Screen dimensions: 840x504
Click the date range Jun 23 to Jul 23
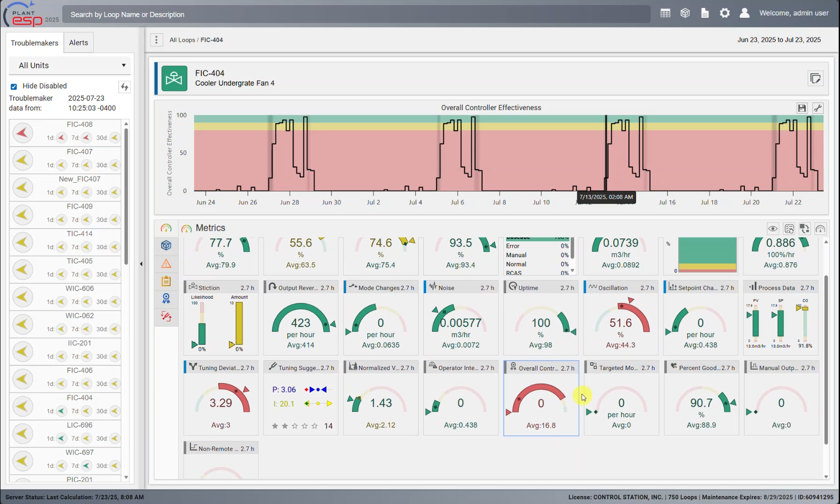779,40
